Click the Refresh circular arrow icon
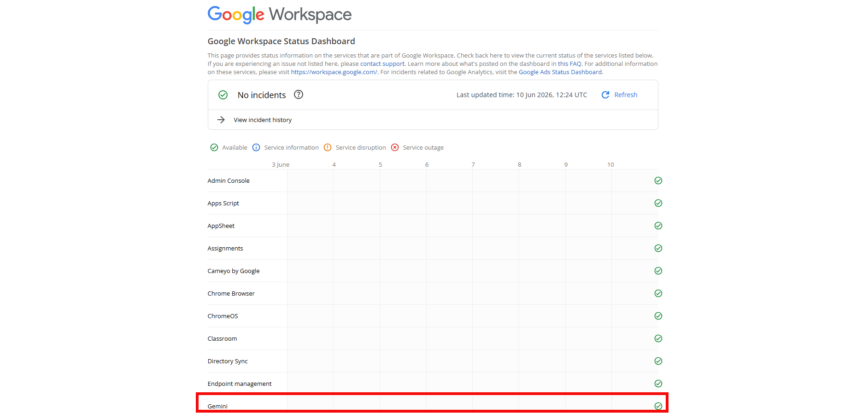The width and height of the screenshot is (868, 413). [x=605, y=95]
